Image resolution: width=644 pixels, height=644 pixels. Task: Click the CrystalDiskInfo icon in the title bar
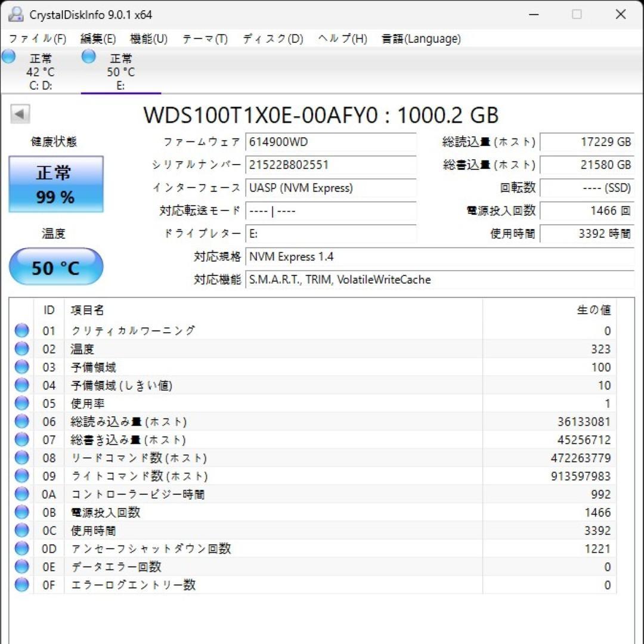15,14
